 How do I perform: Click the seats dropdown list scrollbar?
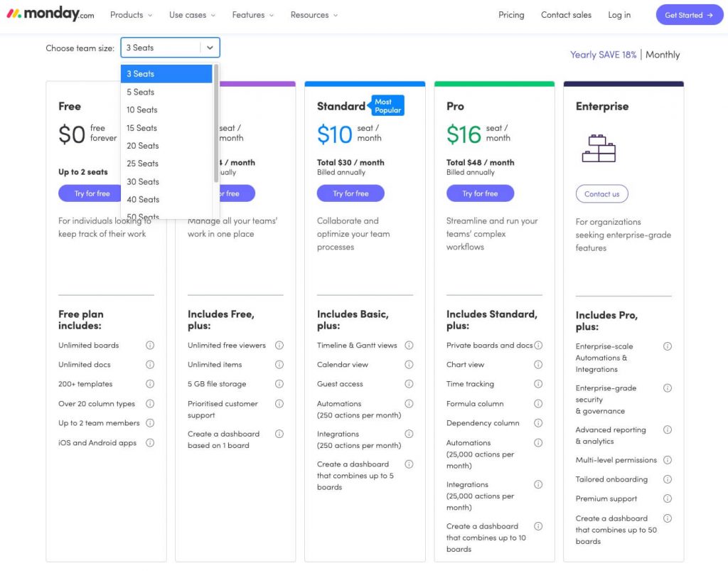(216, 123)
